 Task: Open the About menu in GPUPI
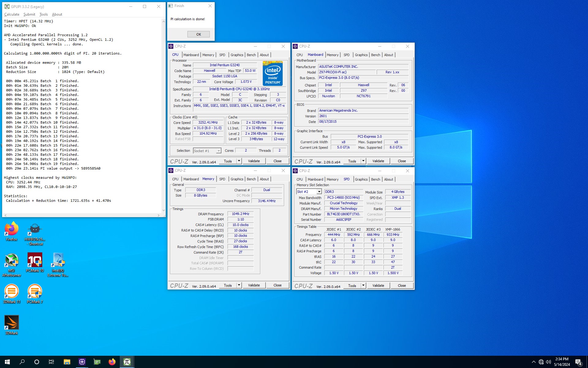point(57,14)
